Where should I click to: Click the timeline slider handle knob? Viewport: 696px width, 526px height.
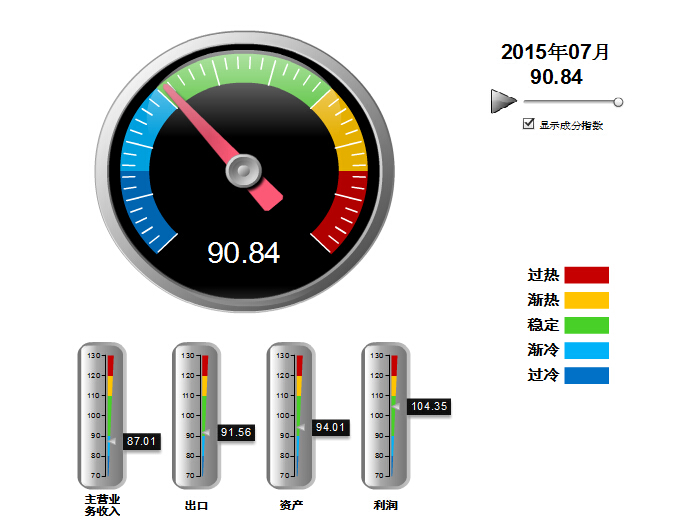(x=618, y=102)
